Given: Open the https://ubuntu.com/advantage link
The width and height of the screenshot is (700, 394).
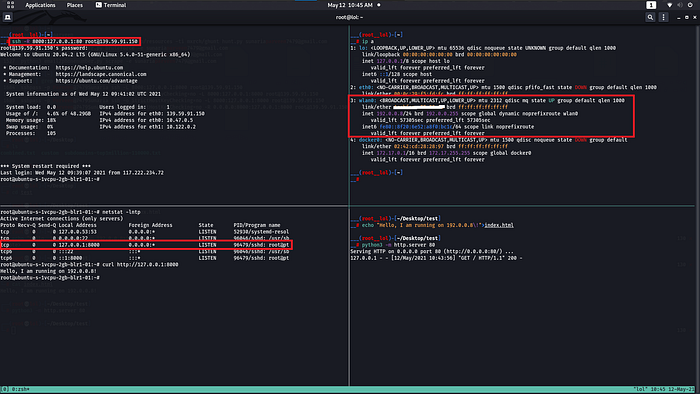Looking at the screenshot, I should (96, 81).
